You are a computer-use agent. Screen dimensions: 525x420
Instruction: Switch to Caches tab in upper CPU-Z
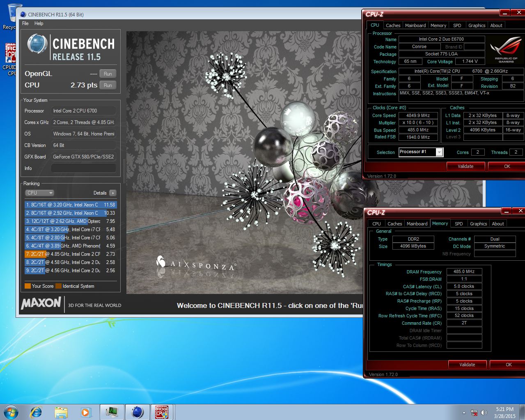(x=393, y=25)
